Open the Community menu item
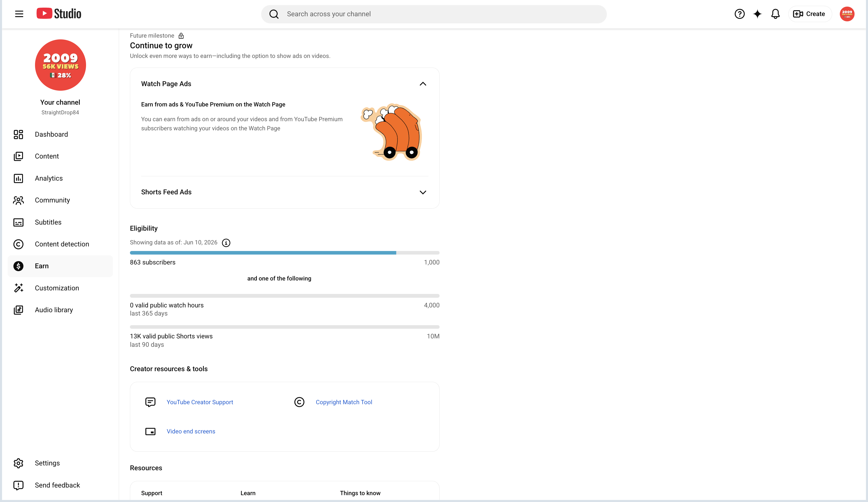The width and height of the screenshot is (868, 502). (x=60, y=200)
